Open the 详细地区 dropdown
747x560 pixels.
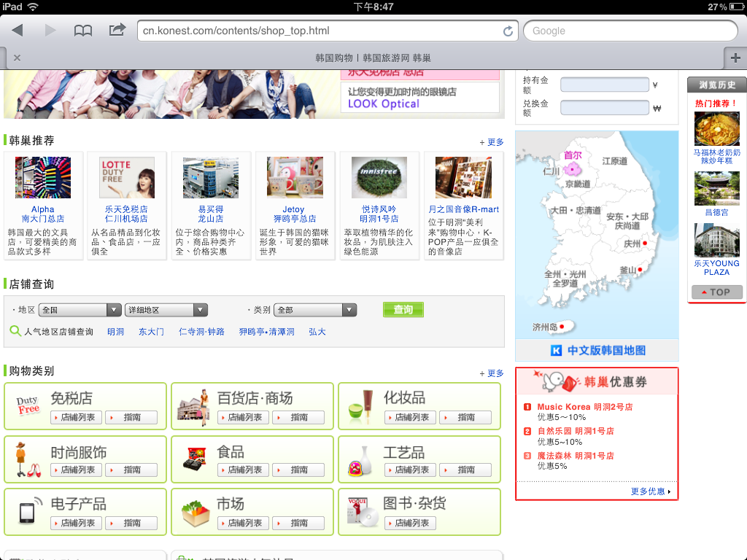tap(166, 310)
